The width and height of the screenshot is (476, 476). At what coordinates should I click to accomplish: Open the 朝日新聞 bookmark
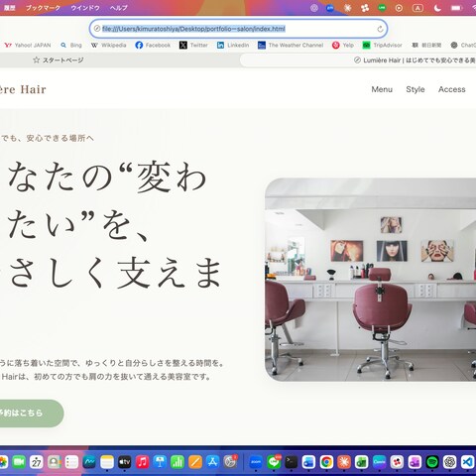[x=426, y=45]
